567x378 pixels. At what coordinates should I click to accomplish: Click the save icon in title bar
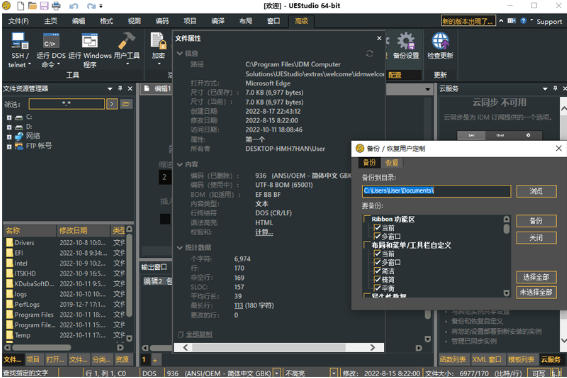click(44, 6)
